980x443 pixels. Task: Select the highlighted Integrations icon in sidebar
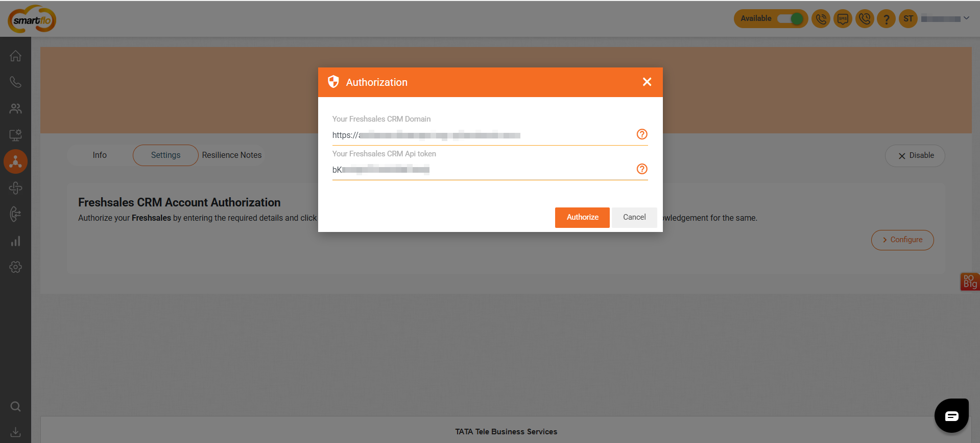(15, 161)
